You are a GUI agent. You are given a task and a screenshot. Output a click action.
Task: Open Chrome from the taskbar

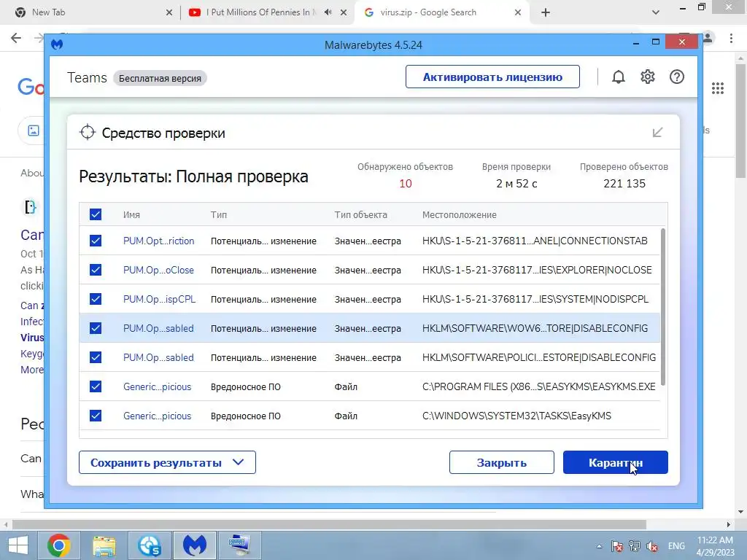point(59,545)
